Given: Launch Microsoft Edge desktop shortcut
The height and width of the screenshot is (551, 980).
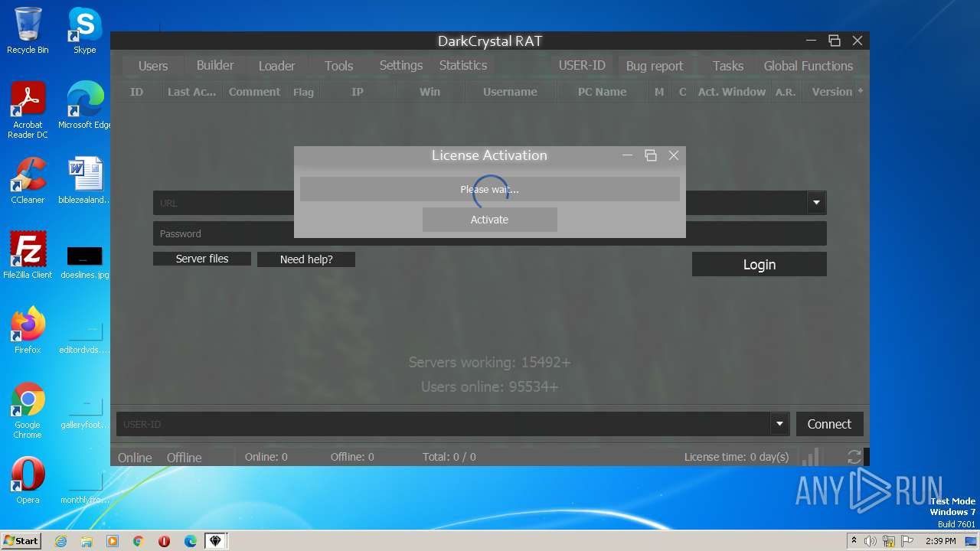Looking at the screenshot, I should pos(85,106).
